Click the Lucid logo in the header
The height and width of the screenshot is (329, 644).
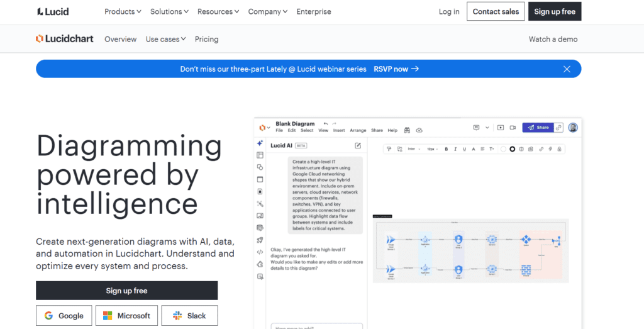(x=53, y=11)
